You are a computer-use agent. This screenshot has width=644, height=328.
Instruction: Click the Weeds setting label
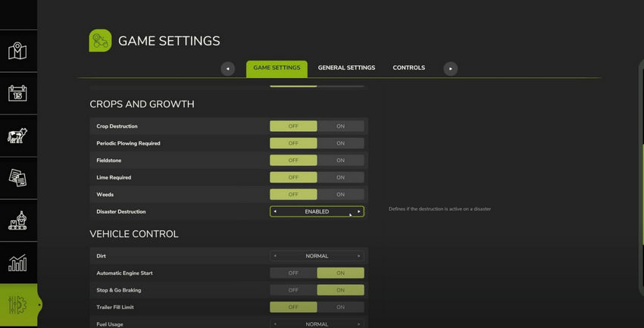point(105,194)
